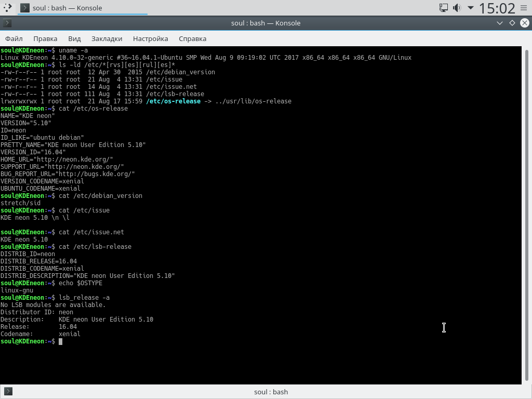Click the application launcher icon in panel
Viewport: 532px width, 399px height.
pyautogui.click(x=7, y=7)
